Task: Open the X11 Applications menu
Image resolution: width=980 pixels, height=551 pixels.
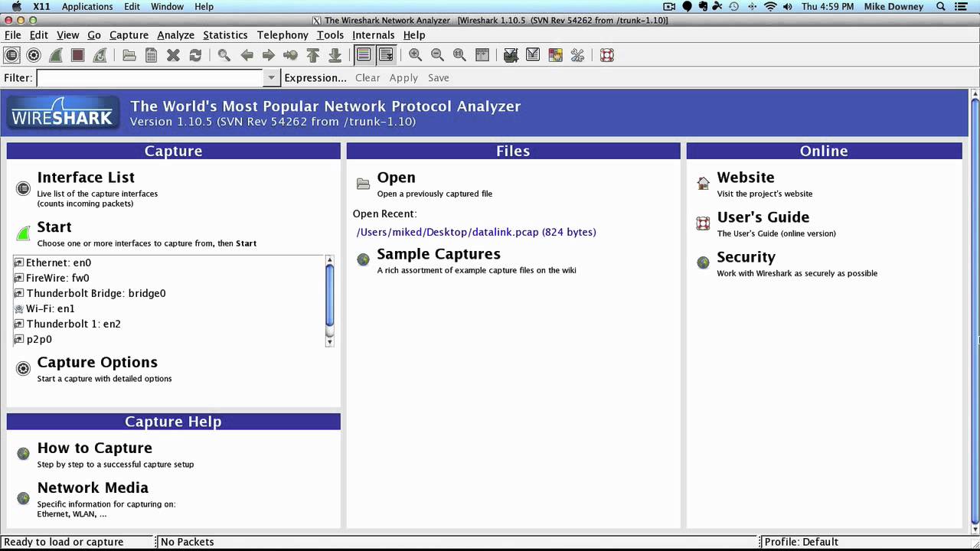Action: 87,6
